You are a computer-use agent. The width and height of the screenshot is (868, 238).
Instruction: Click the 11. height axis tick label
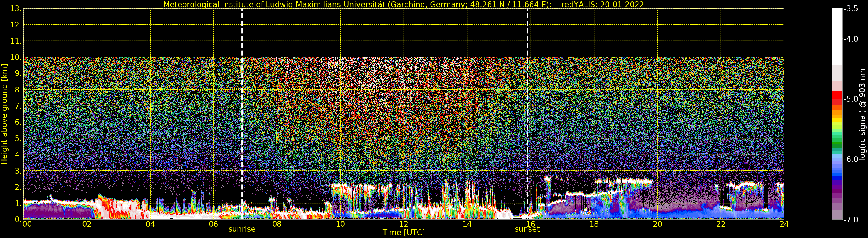[x=16, y=41]
